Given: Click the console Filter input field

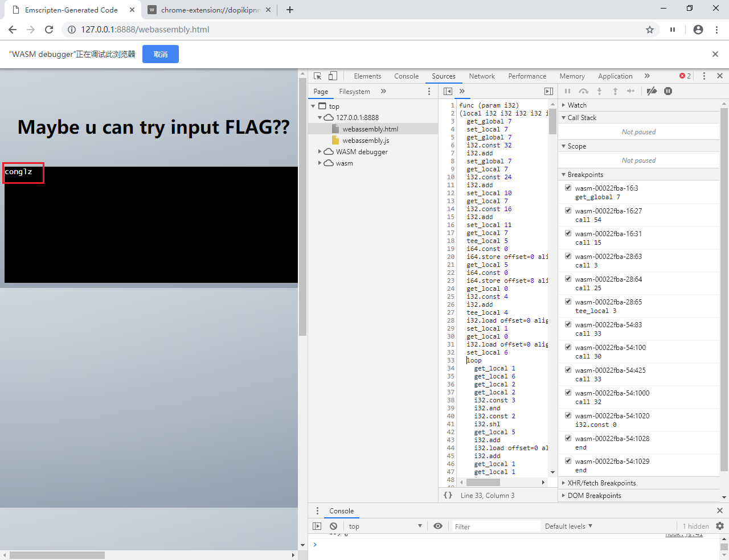Looking at the screenshot, I should [495, 526].
